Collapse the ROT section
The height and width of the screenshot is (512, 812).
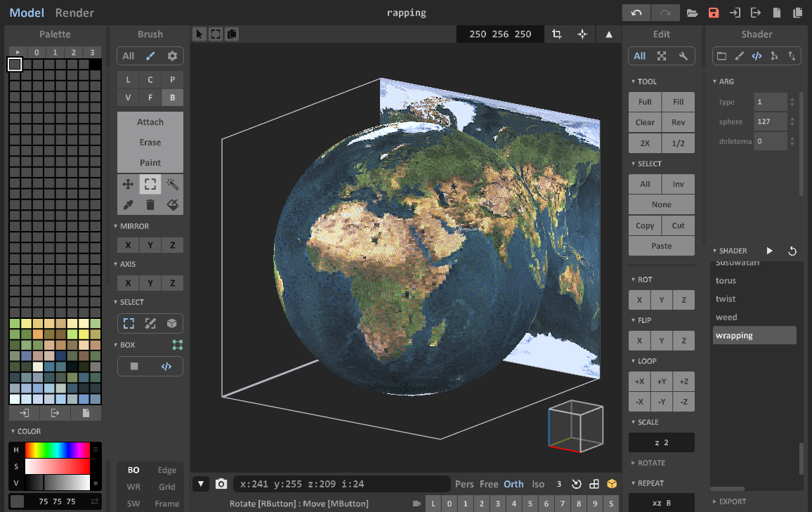point(641,280)
